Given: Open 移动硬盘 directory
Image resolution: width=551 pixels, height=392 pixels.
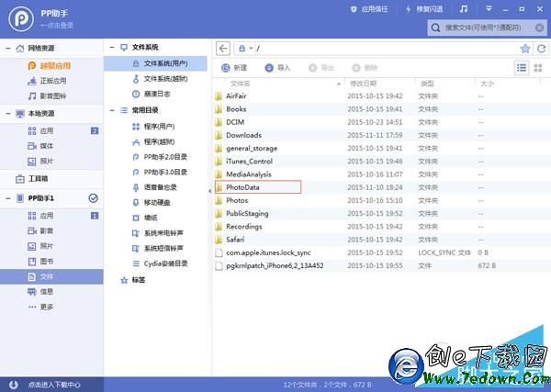Looking at the screenshot, I should point(152,202).
